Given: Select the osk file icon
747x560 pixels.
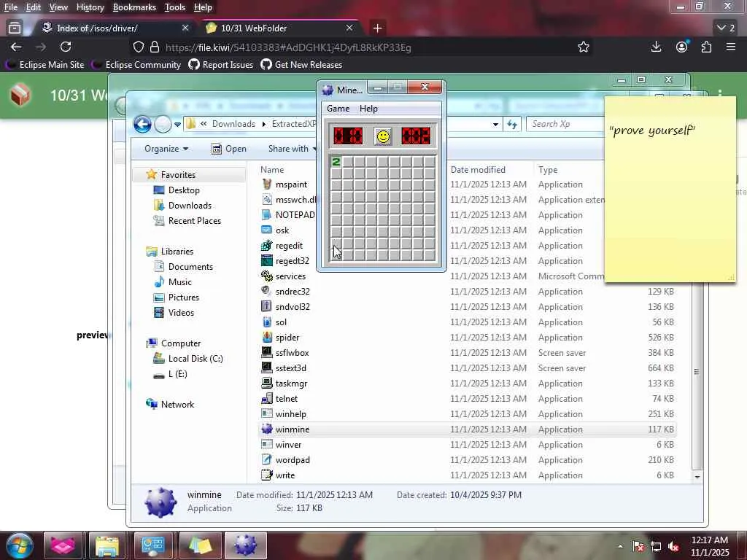Looking at the screenshot, I should 267,230.
